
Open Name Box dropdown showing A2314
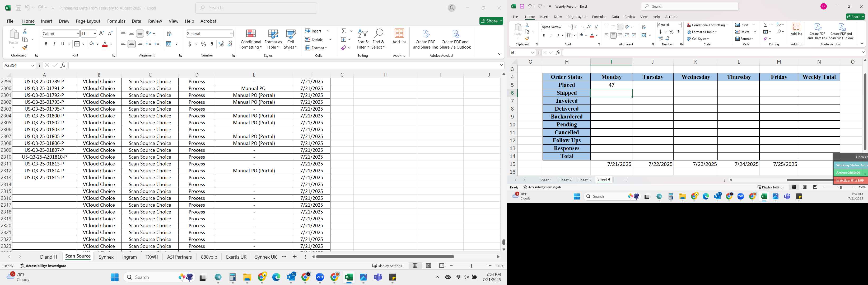(x=33, y=65)
